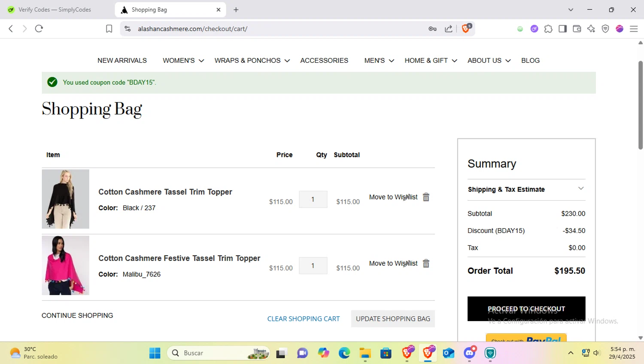This screenshot has width=644, height=364.
Task: Open the Leo AI sparkle icon
Action: pyautogui.click(x=591, y=29)
